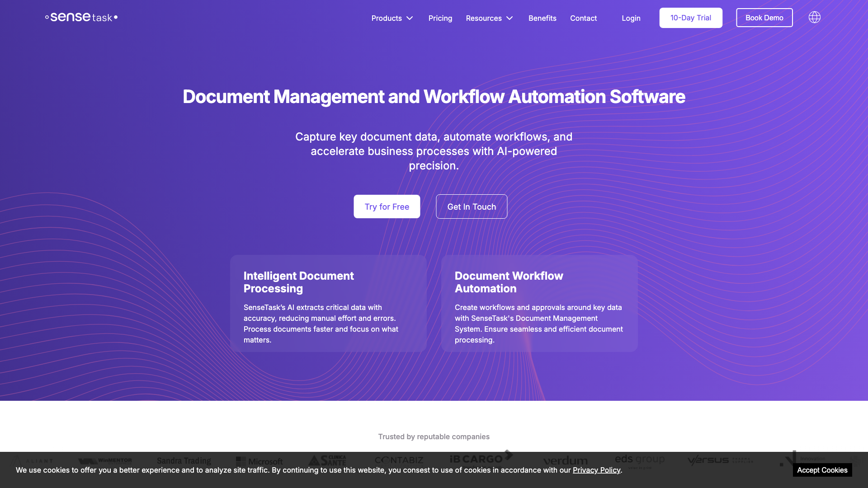The width and height of the screenshot is (868, 488).
Task: Click the SenseTask logo icon
Action: 82,17
